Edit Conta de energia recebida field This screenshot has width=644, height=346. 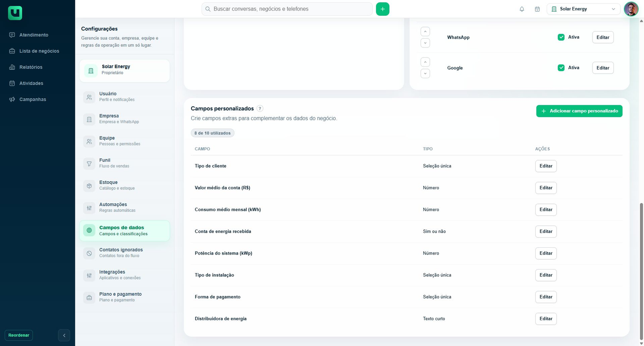click(x=546, y=231)
